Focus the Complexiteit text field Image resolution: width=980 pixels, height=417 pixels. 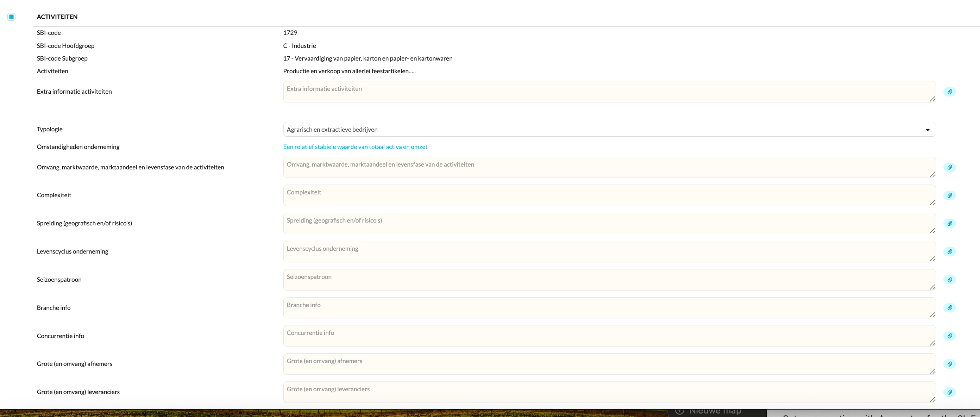(609, 195)
